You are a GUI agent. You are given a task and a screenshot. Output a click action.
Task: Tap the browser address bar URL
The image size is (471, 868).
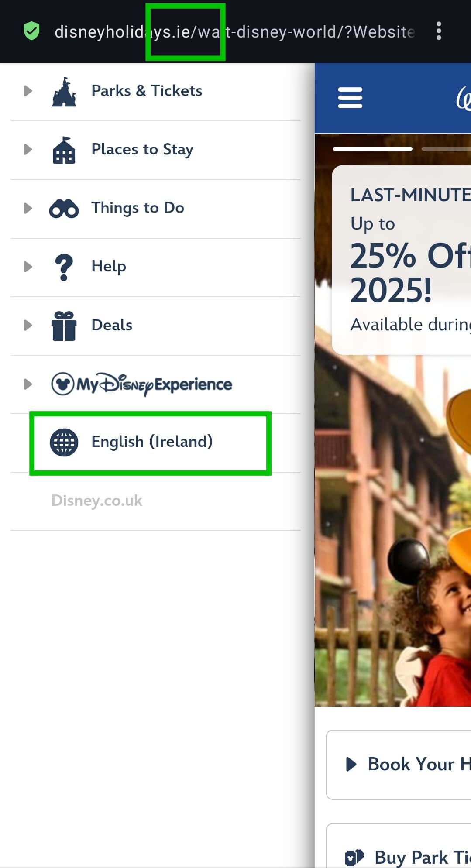click(234, 32)
